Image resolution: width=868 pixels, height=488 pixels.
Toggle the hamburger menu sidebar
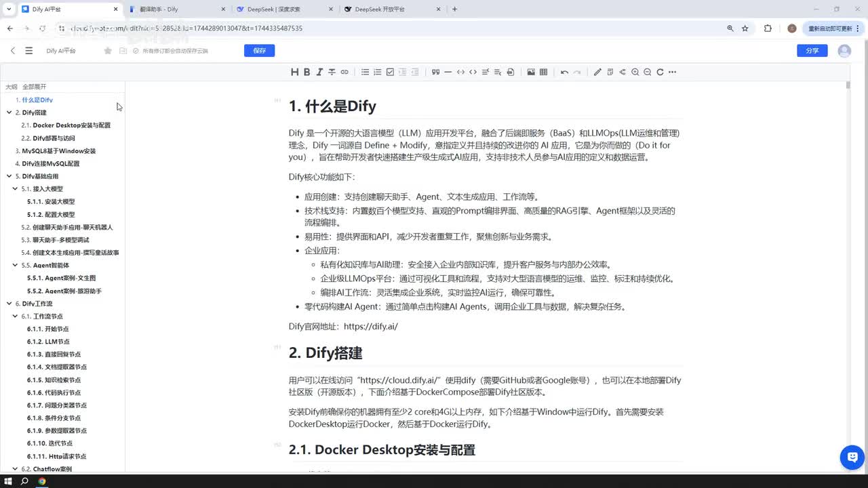28,51
